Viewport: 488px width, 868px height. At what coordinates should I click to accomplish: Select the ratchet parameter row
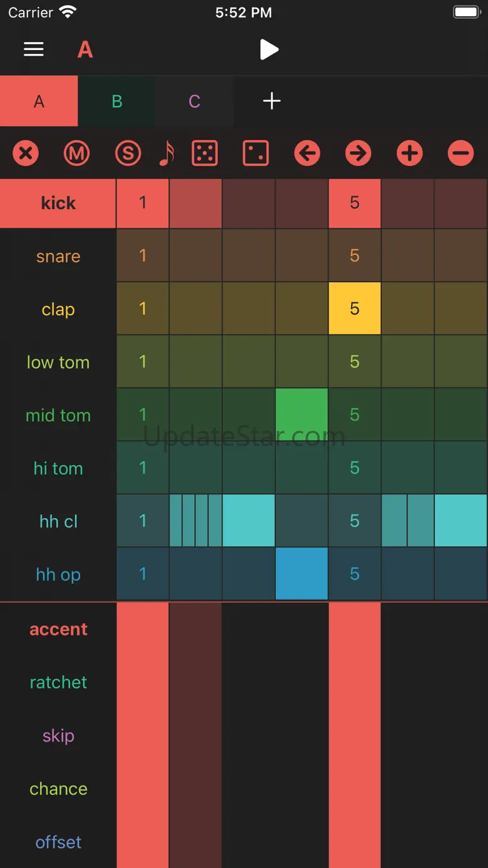pos(58,682)
